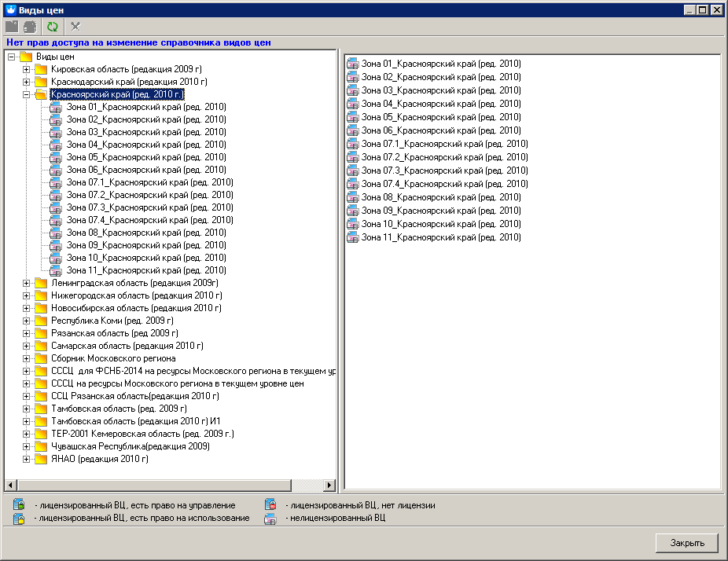Image resolution: width=728 pixels, height=561 pixels.
Task: Click the folder icon of Республика Коми
Action: pyautogui.click(x=41, y=321)
